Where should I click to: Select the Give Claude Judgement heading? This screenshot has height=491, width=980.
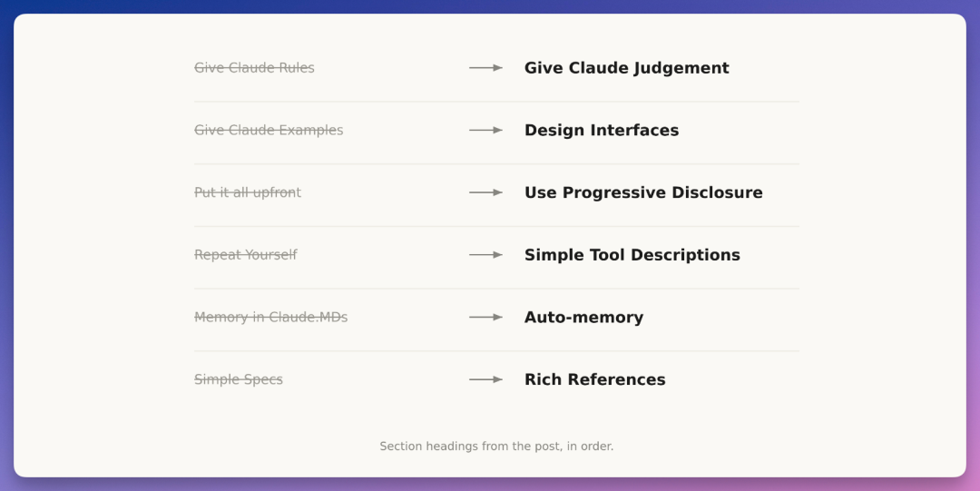626,67
